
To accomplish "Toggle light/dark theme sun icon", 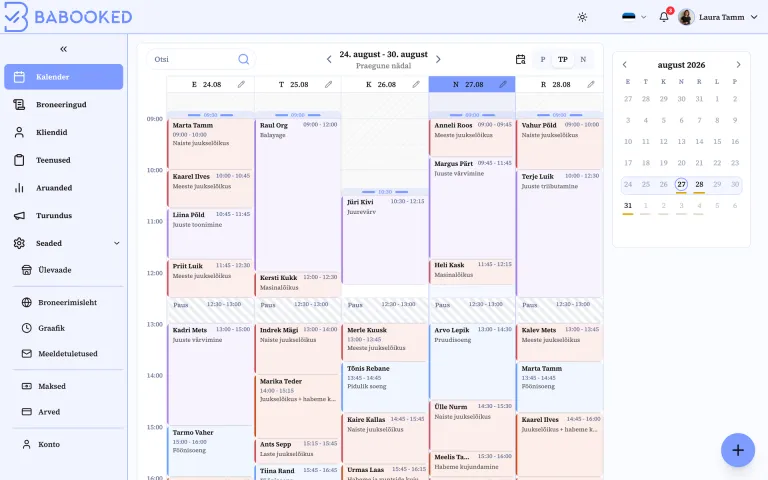I will click(582, 17).
